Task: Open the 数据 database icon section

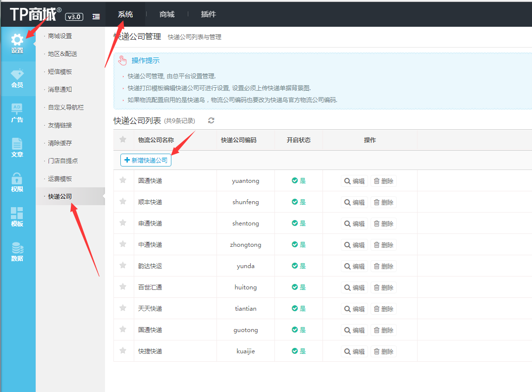Action: tap(17, 252)
